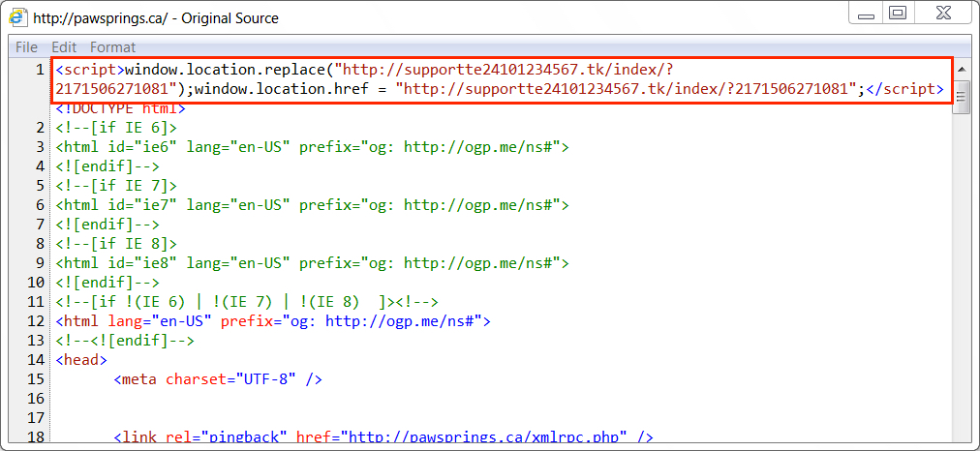Click the <![endif]--> text on line 7

click(107, 225)
